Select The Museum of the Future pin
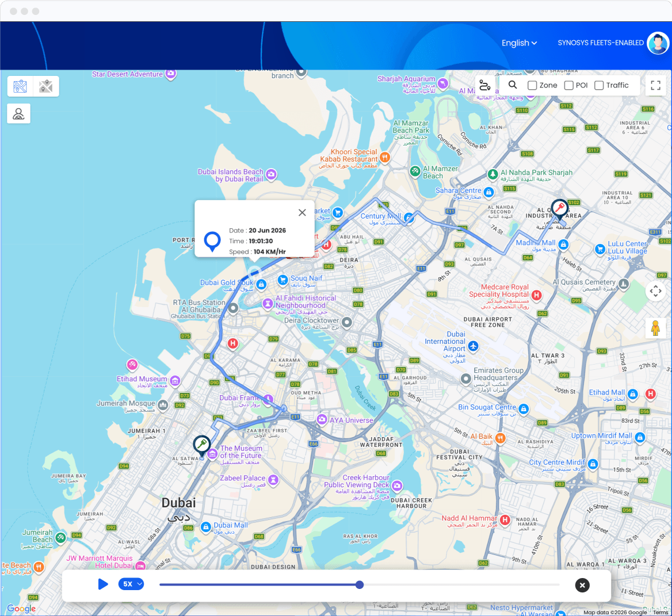Screen dimensions: 672x616 coord(212,454)
